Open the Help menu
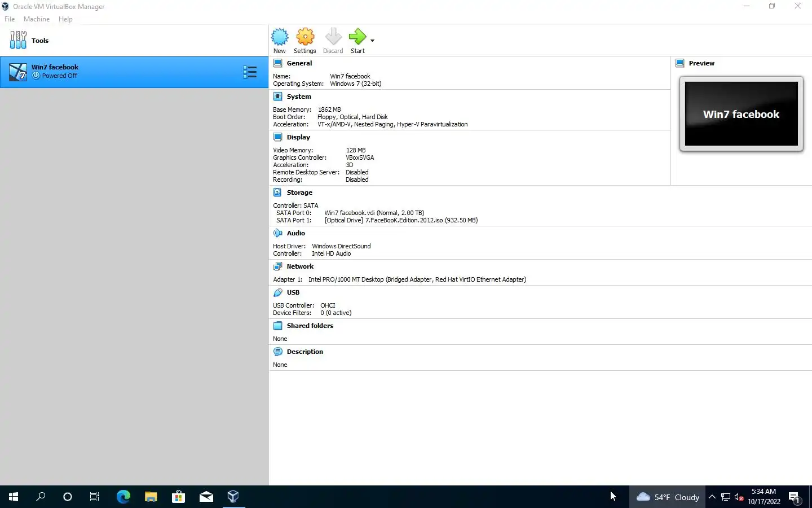The width and height of the screenshot is (812, 508). click(65, 19)
